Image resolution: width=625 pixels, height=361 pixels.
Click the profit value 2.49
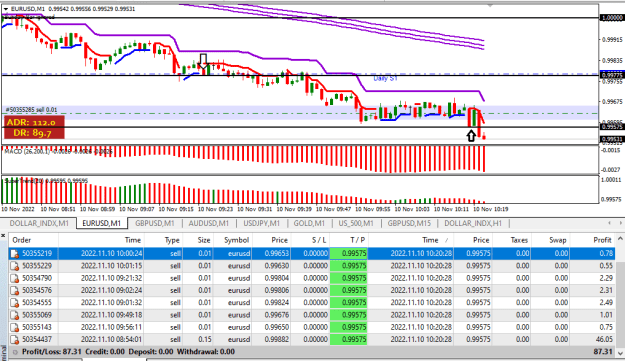point(606,303)
